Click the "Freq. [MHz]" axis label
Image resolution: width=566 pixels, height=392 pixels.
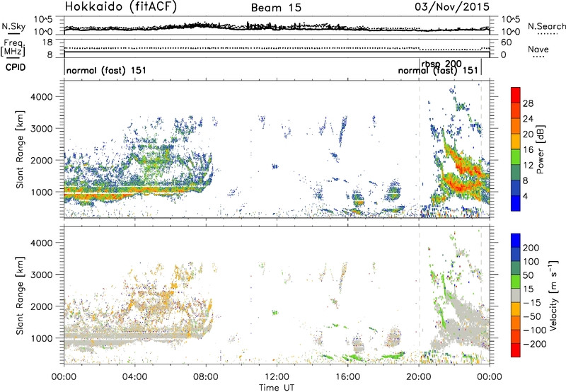14,48
